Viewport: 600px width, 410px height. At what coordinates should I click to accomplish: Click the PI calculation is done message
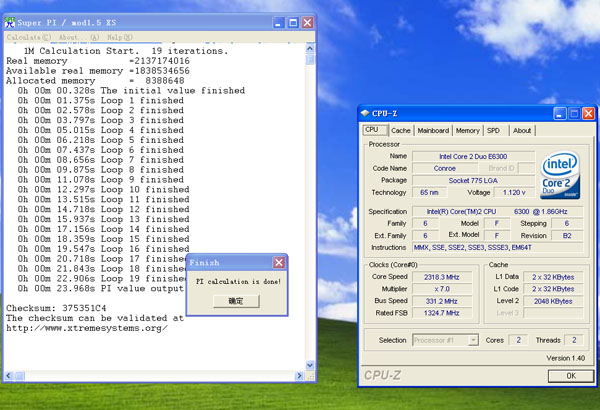tap(238, 281)
